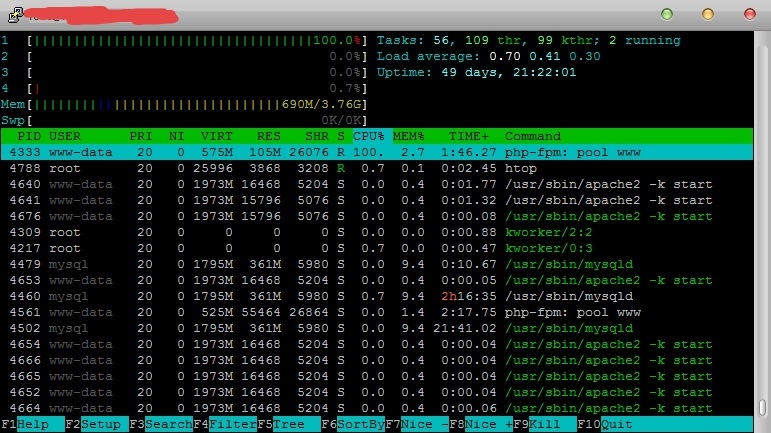Sort by the Command column header
This screenshot has height=433, width=771.
pyautogui.click(x=533, y=136)
